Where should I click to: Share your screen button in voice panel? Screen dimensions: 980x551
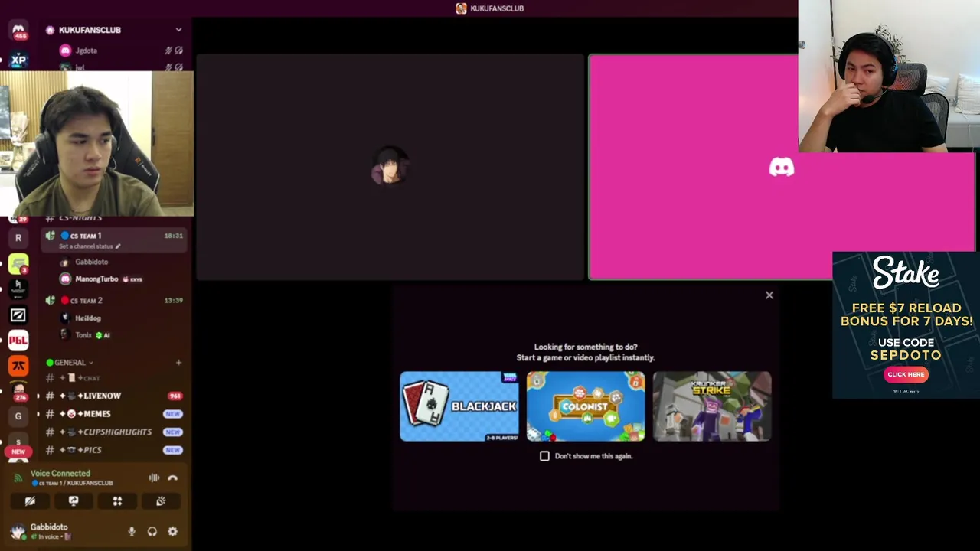[x=73, y=501]
